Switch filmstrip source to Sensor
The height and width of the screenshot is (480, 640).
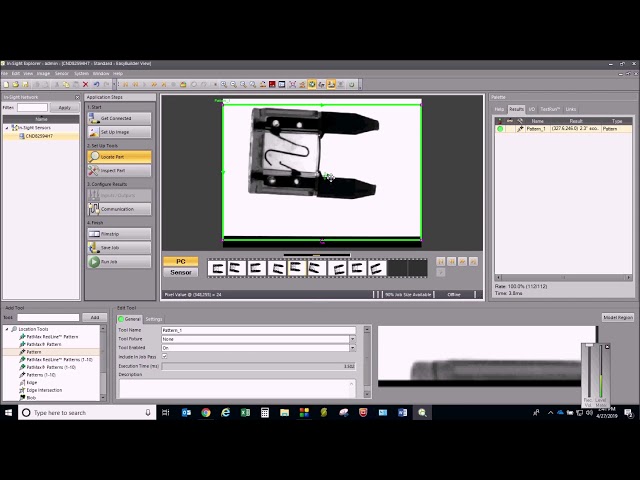tap(181, 272)
